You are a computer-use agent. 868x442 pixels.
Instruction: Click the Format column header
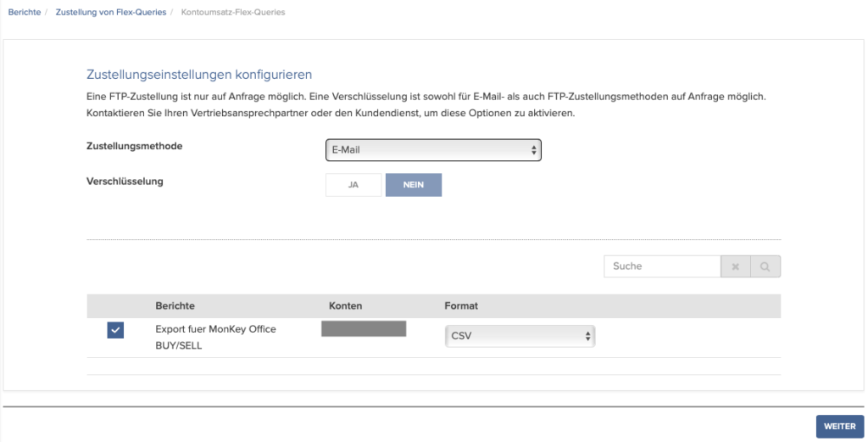point(461,305)
